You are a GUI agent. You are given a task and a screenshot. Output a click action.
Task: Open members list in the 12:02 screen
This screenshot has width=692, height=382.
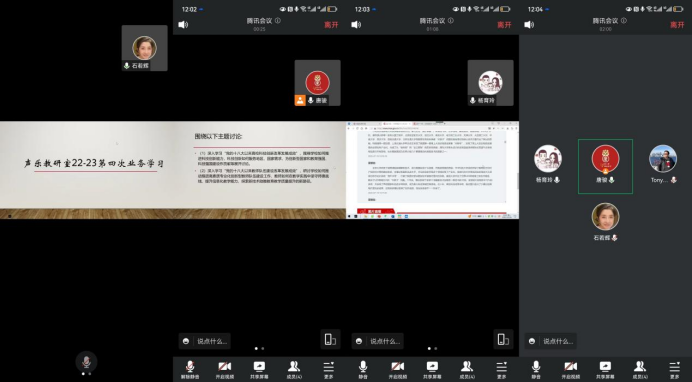coord(294,370)
